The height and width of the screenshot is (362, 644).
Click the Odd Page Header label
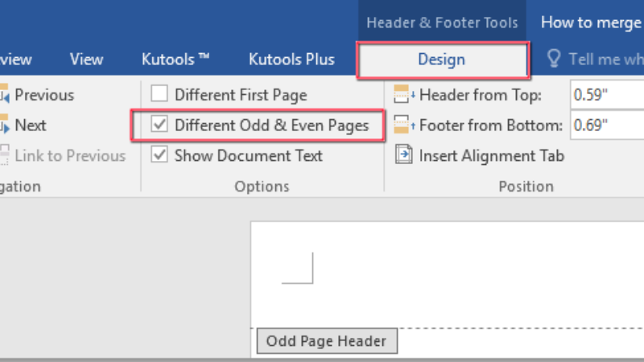point(326,341)
